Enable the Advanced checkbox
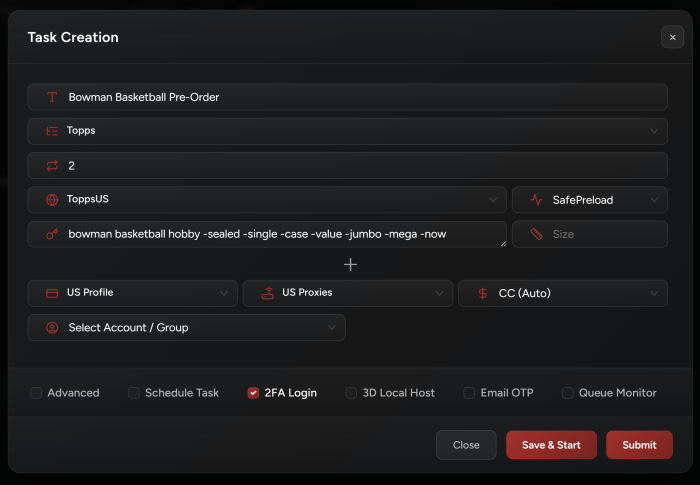 36,393
